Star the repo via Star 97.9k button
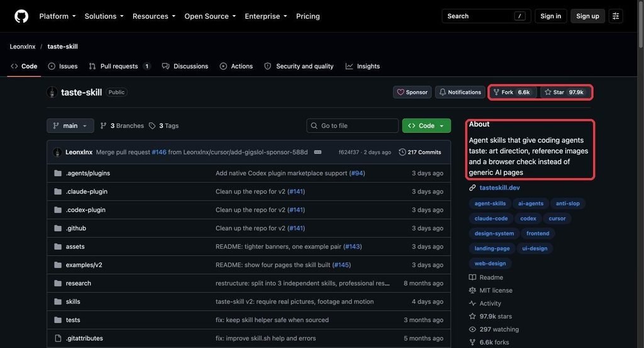The width and height of the screenshot is (644, 348). pyautogui.click(x=565, y=92)
